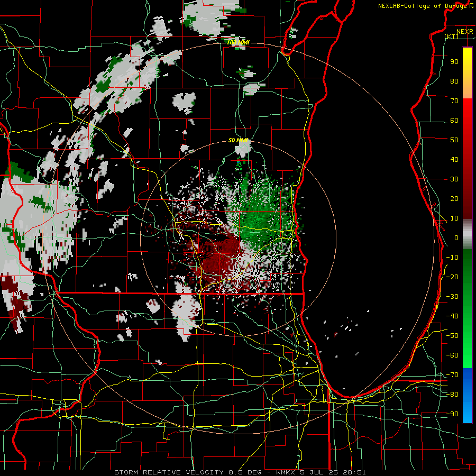Click the -80 tick label on velocity scale
Viewport: 476px width, 476px height.
tap(452, 395)
